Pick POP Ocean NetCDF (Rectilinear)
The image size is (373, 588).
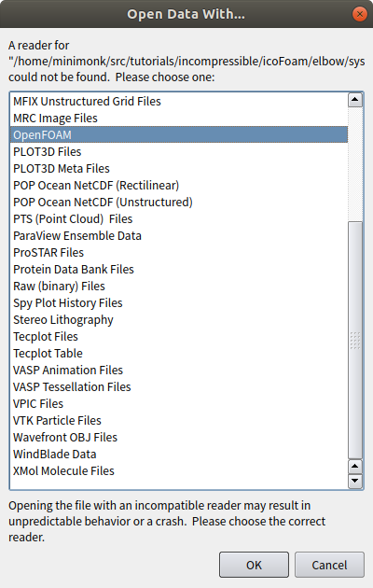tap(179, 185)
